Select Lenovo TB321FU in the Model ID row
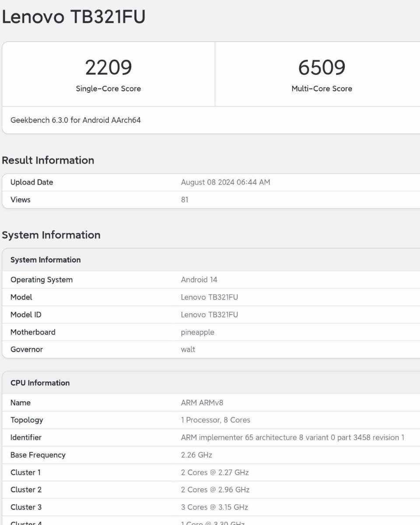 click(x=210, y=315)
